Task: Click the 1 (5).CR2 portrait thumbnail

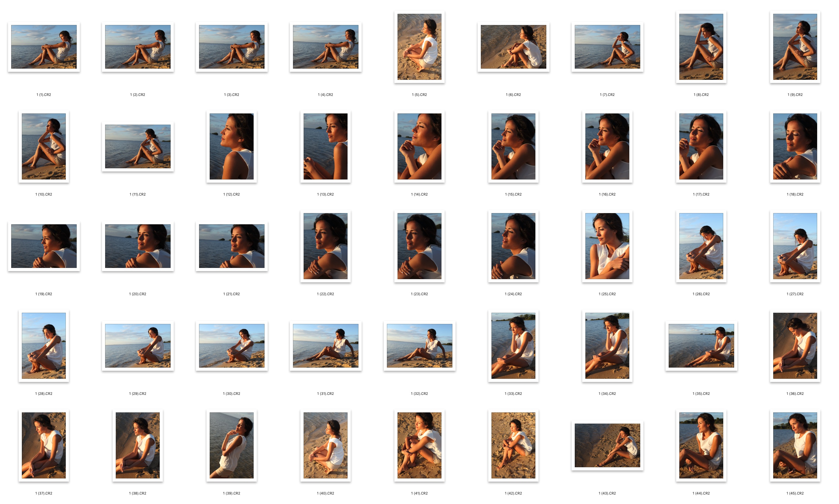Action: [419, 47]
